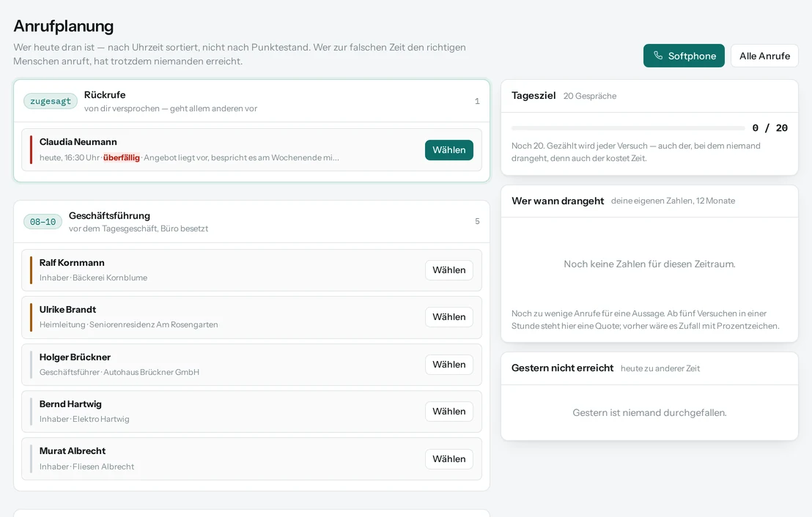Select Bernd Hartwig's name text
The image size is (812, 517).
(x=70, y=404)
